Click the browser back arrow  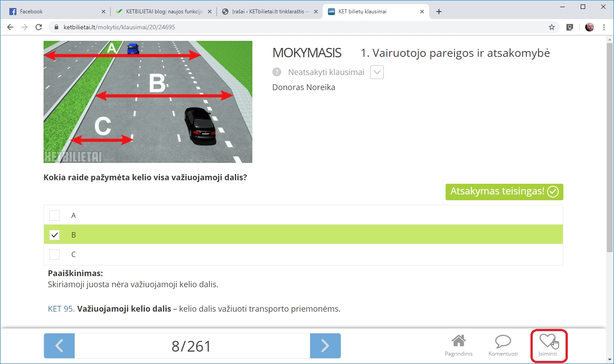(10, 27)
